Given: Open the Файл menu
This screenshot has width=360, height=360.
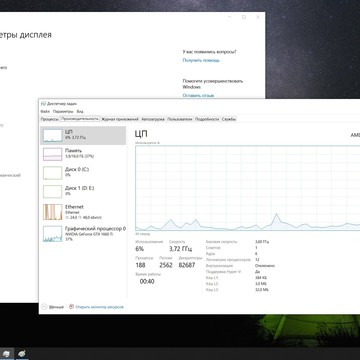Looking at the screenshot, I should pos(45,111).
